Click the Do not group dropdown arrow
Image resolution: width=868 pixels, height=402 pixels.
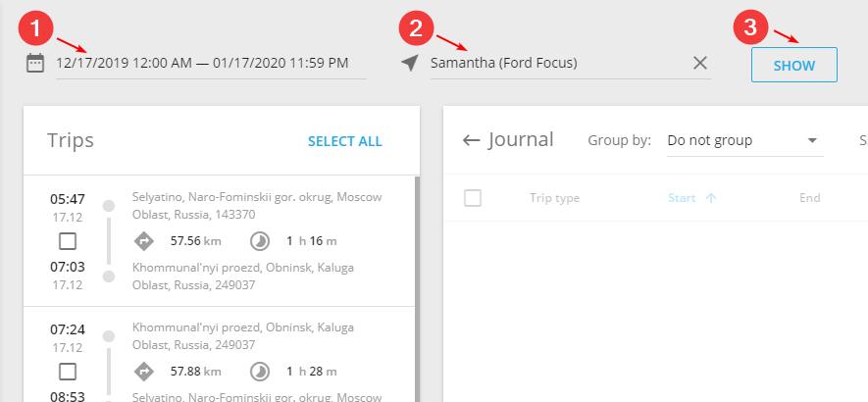click(x=812, y=140)
